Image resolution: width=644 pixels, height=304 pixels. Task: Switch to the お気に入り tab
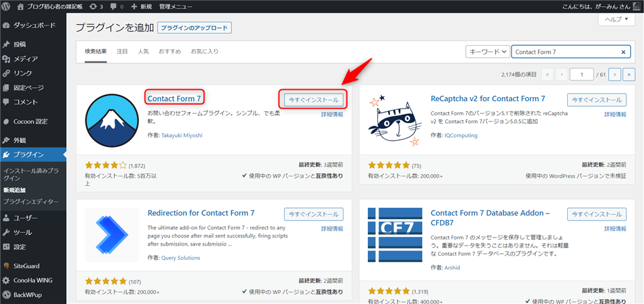pos(204,52)
